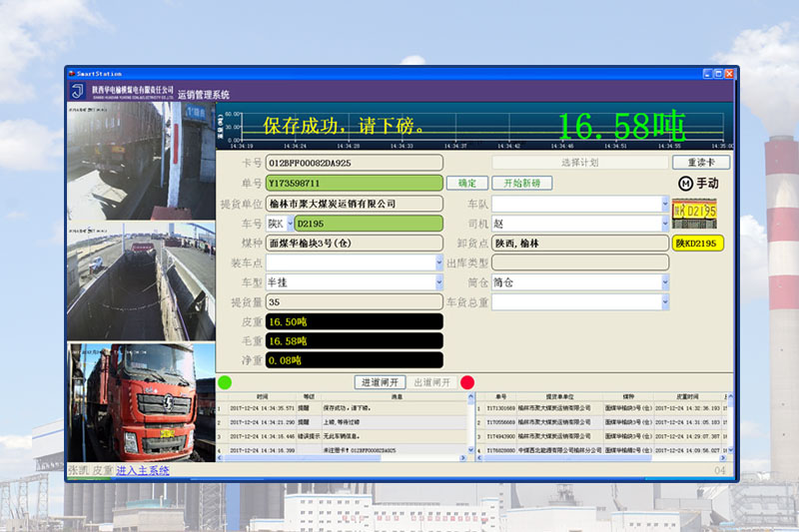Click the 开始新磅 start new weighing button
The width and height of the screenshot is (799, 532).
[x=521, y=184]
